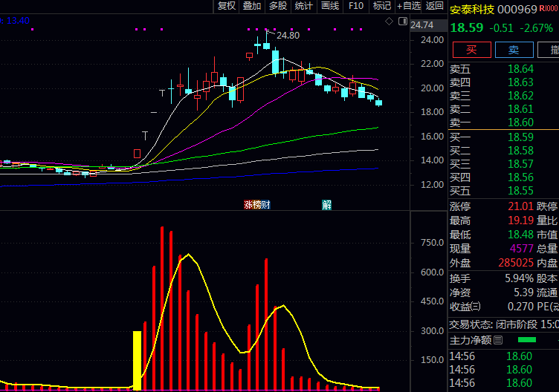Click the R1000 badge beside the stock code
Image resolution: width=559 pixels, height=392 pixels.
click(x=549, y=9)
